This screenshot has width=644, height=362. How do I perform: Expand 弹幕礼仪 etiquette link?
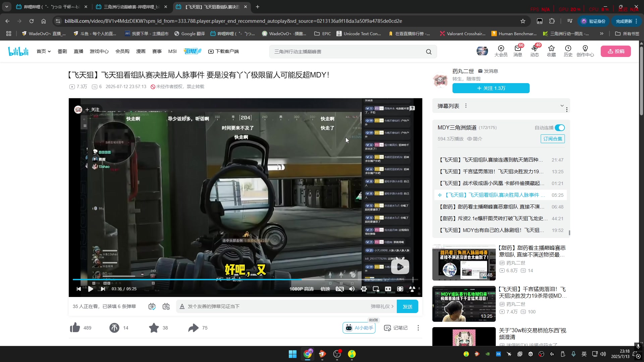tap(382, 306)
